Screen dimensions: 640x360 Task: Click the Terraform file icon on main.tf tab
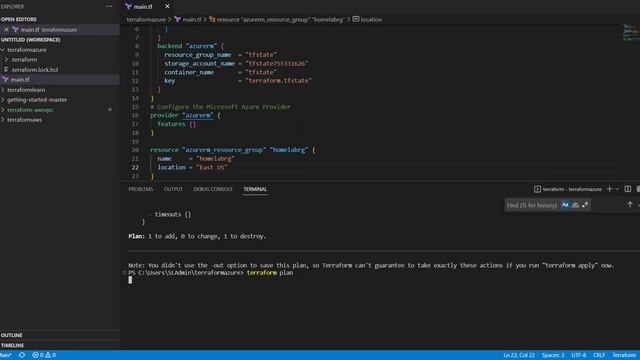pos(128,7)
